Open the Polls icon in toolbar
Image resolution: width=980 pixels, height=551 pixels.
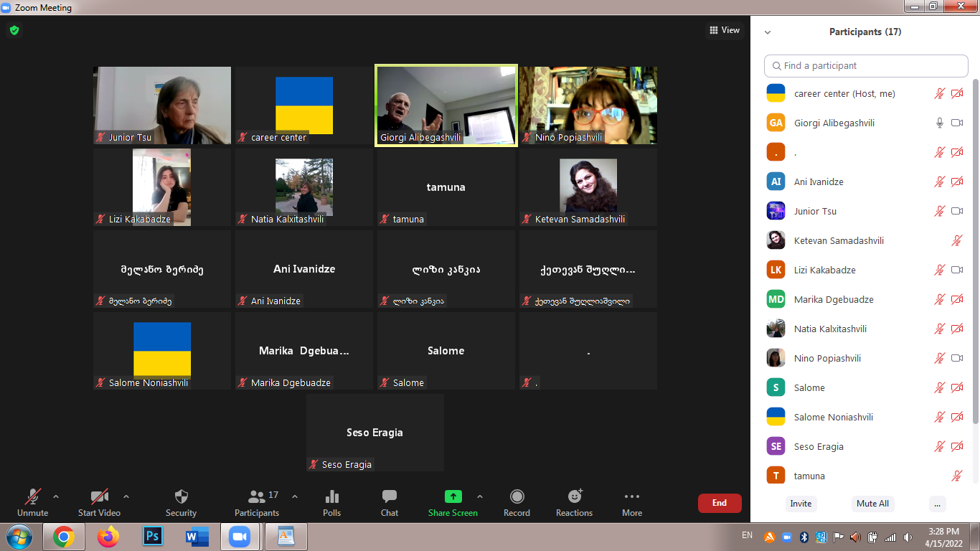coord(331,496)
